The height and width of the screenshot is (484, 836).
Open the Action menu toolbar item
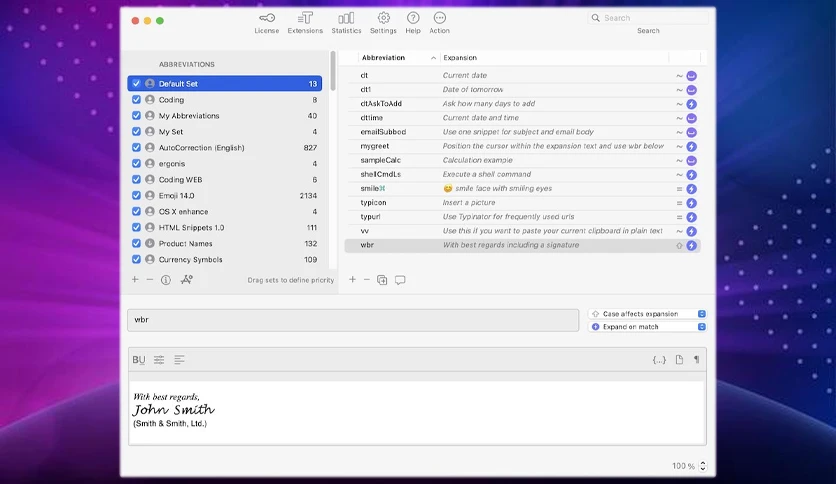(439, 23)
